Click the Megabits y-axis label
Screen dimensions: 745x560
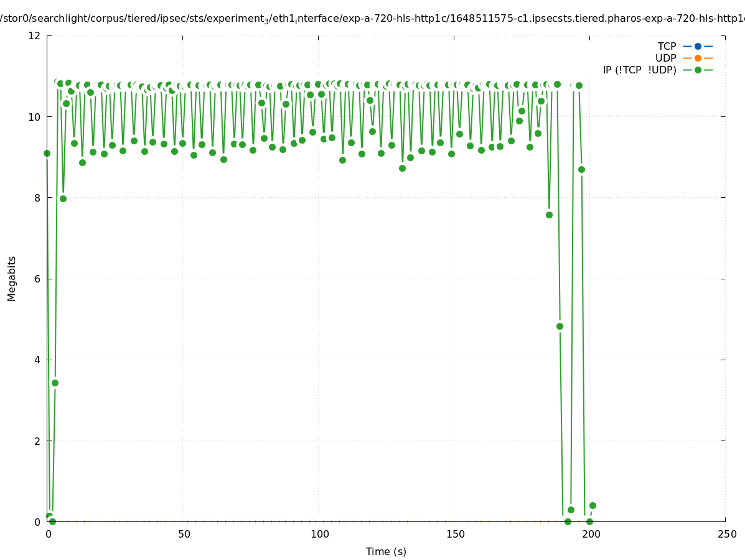coord(12,278)
